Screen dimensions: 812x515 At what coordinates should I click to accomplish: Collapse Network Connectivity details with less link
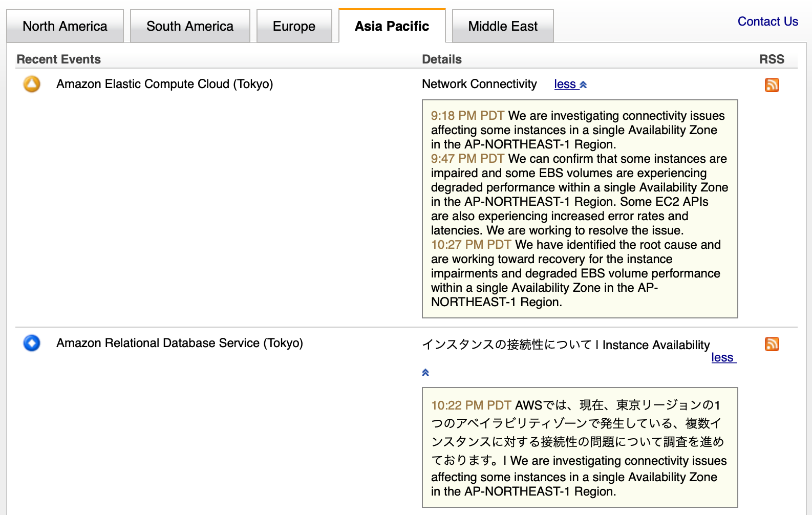[570, 84]
